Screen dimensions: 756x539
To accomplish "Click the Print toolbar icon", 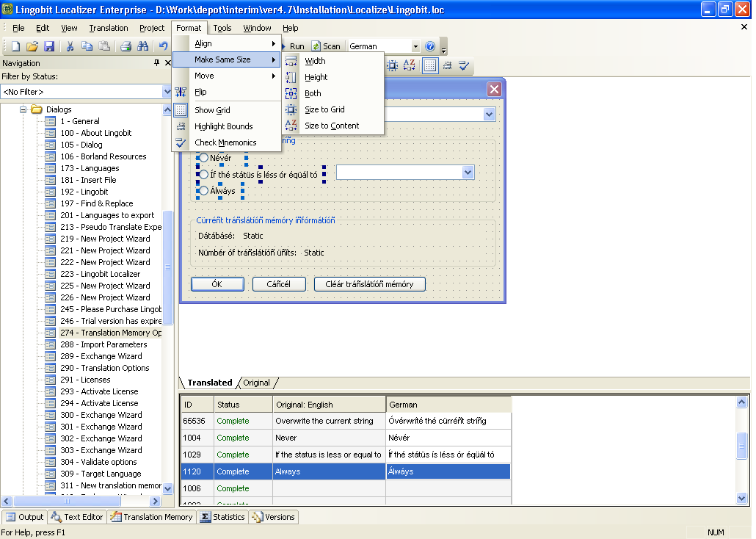I will click(126, 46).
